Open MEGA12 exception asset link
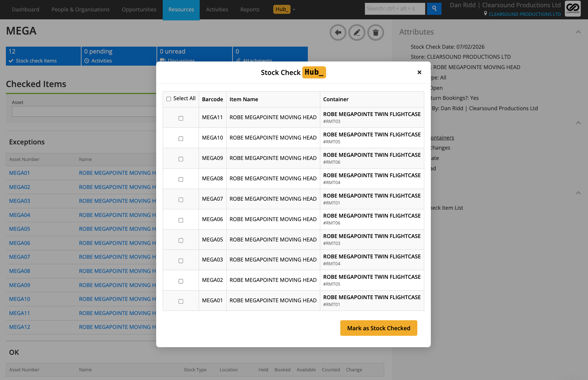Screen dimensions: 588x380 (x=19, y=327)
